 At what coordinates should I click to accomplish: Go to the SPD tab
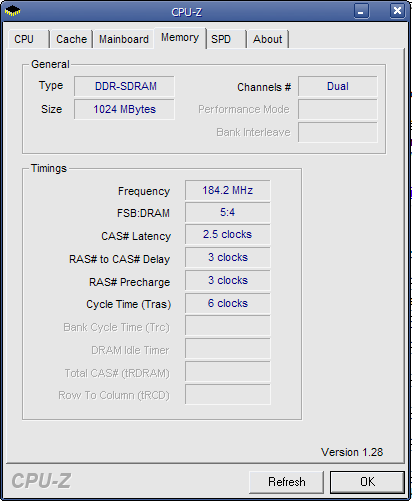226,39
